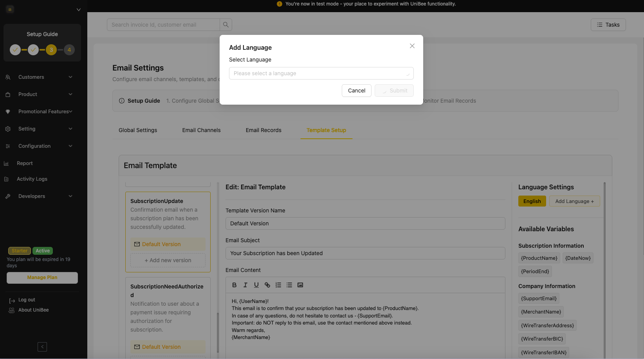The width and height of the screenshot is (644, 359).
Task: Select the underline icon in the editor
Action: coord(256,285)
